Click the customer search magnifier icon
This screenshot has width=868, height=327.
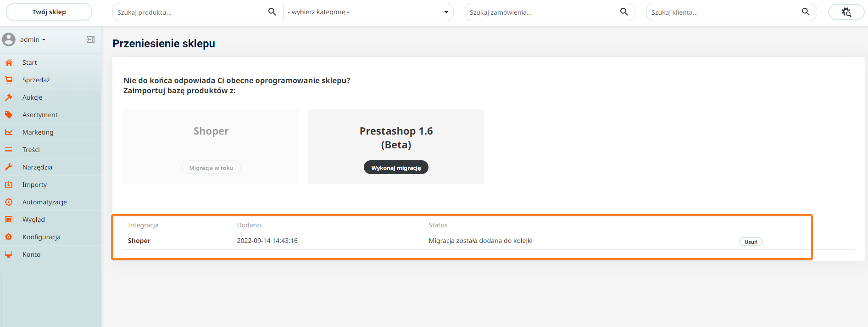pos(806,12)
